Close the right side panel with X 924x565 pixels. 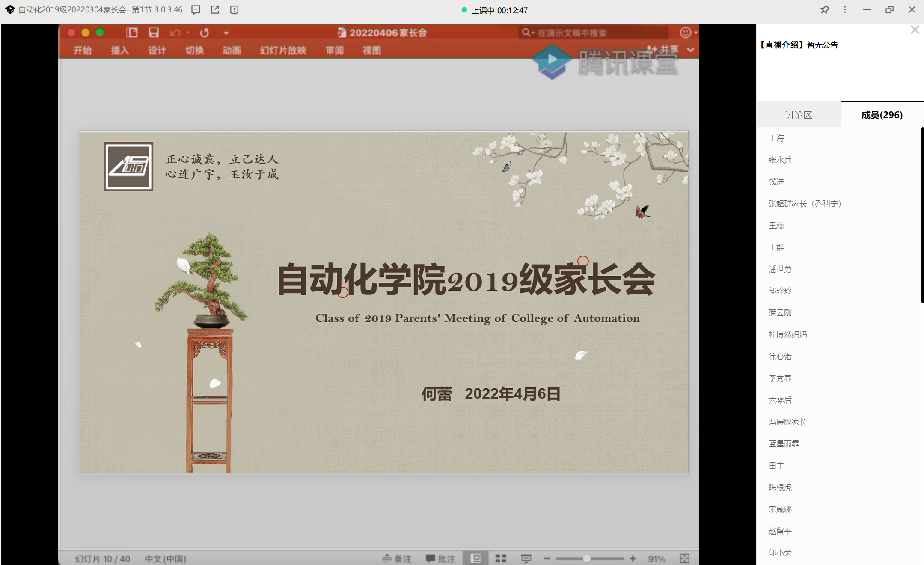click(915, 30)
